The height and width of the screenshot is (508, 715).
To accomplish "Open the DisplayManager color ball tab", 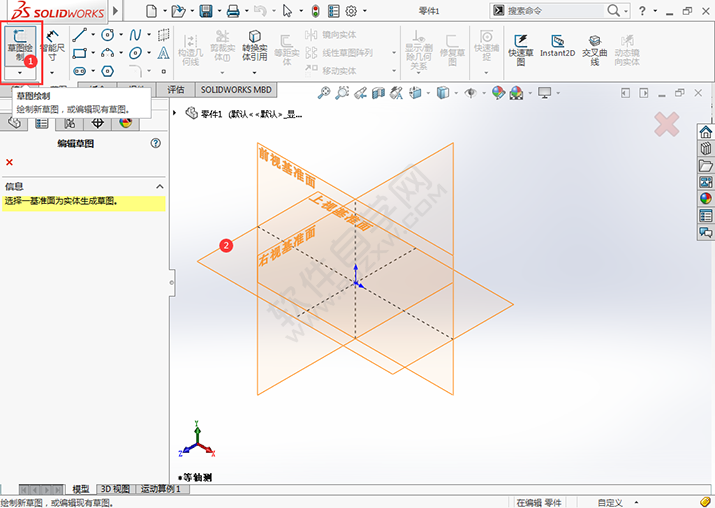I will 125,123.
